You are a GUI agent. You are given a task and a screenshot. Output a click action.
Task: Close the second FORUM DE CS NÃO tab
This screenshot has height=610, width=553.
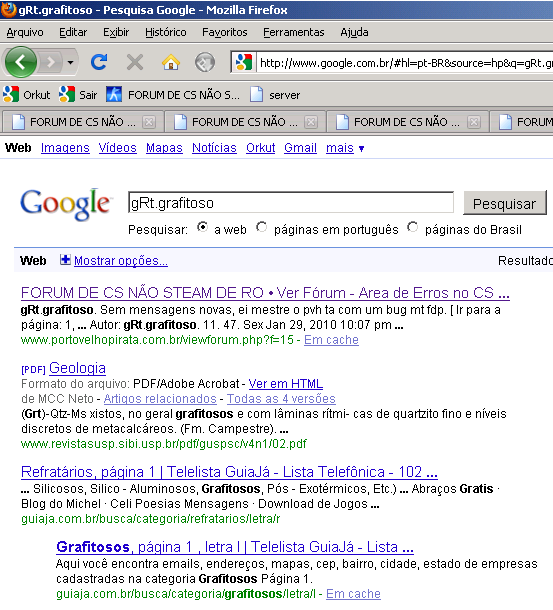tap(311, 122)
